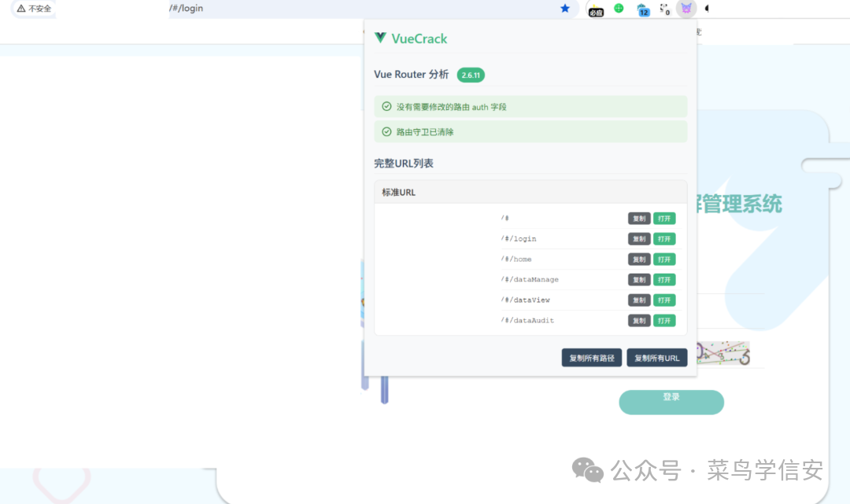Open the /#/home route
This screenshot has width=850, height=504.
click(x=664, y=259)
